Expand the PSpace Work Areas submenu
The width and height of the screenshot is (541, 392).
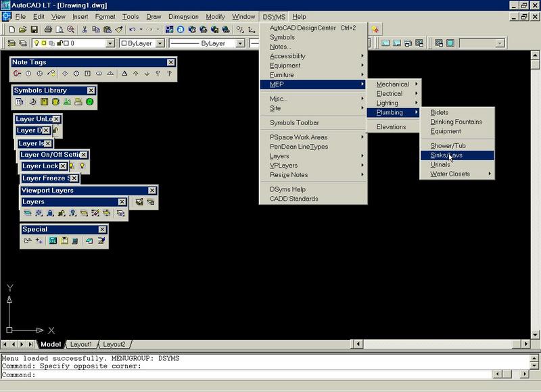click(313, 137)
